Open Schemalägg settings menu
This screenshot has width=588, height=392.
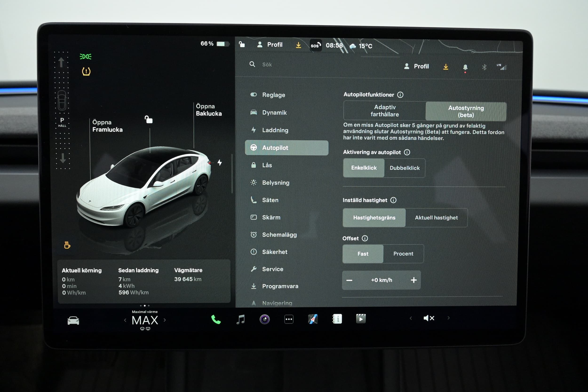pyautogui.click(x=286, y=235)
